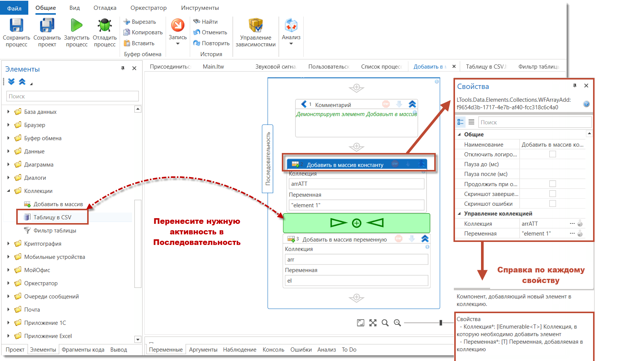
Task: Click the Debug process bug icon
Action: pyautogui.click(x=105, y=26)
